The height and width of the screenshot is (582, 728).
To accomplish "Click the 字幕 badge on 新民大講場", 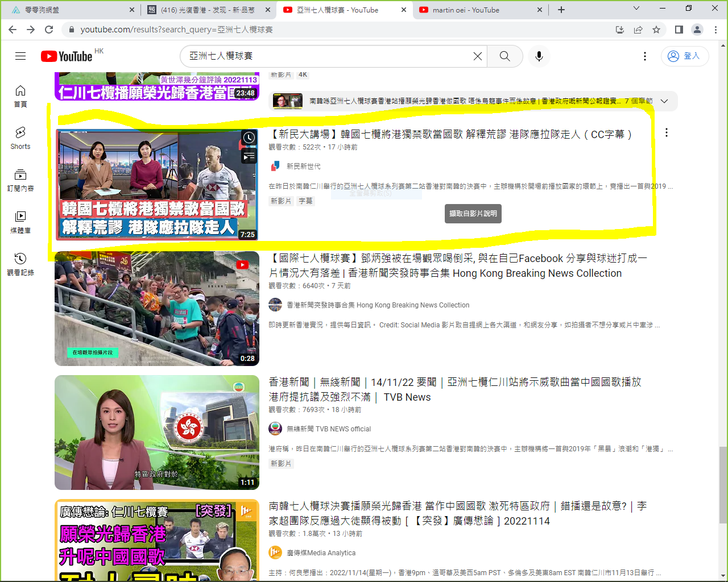I will (305, 201).
